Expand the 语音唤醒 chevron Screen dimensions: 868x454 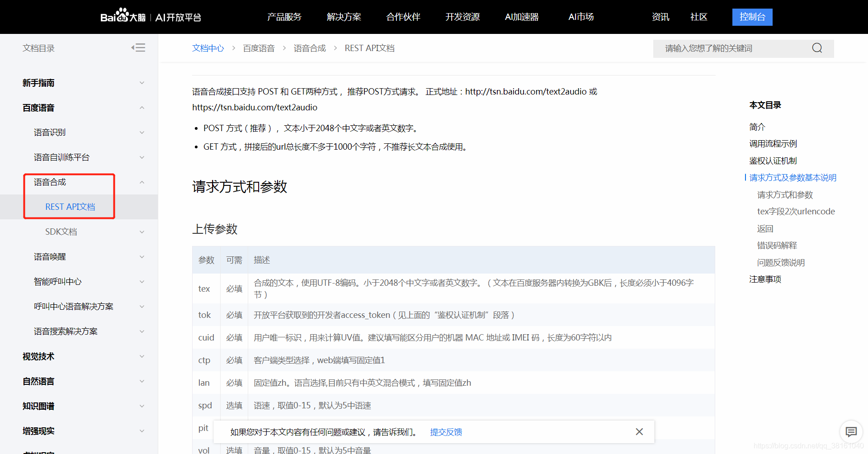coord(142,257)
